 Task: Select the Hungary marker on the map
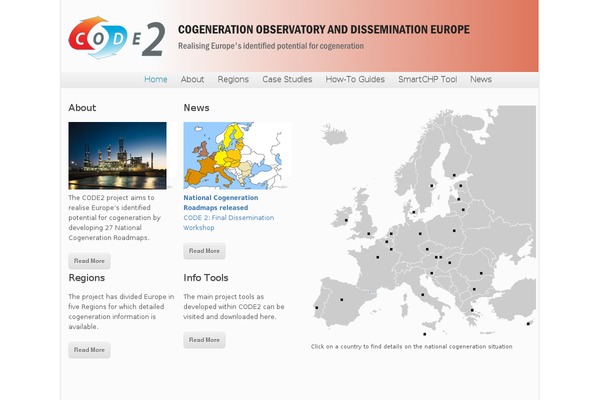point(450,263)
